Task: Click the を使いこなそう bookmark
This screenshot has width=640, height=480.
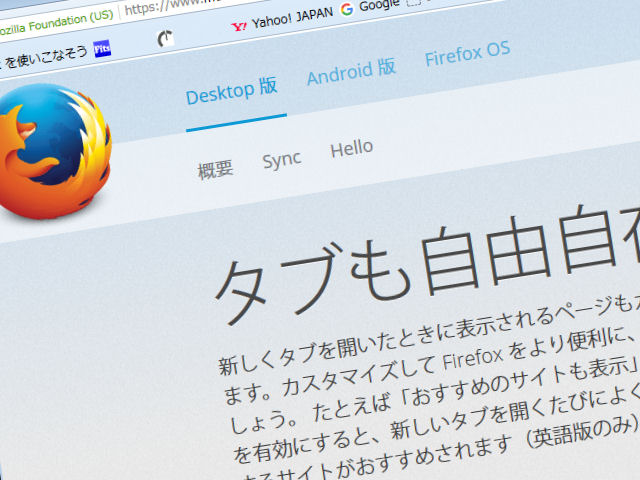Action: (46, 57)
